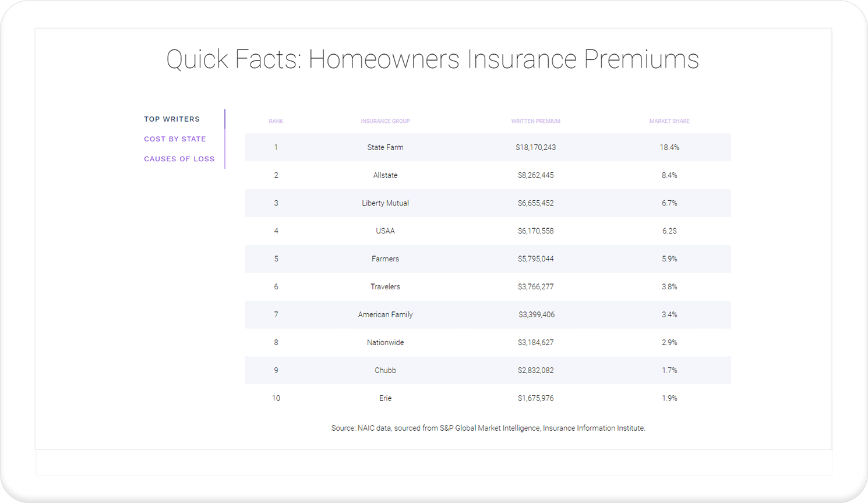Select the American Family row name

[x=385, y=315]
